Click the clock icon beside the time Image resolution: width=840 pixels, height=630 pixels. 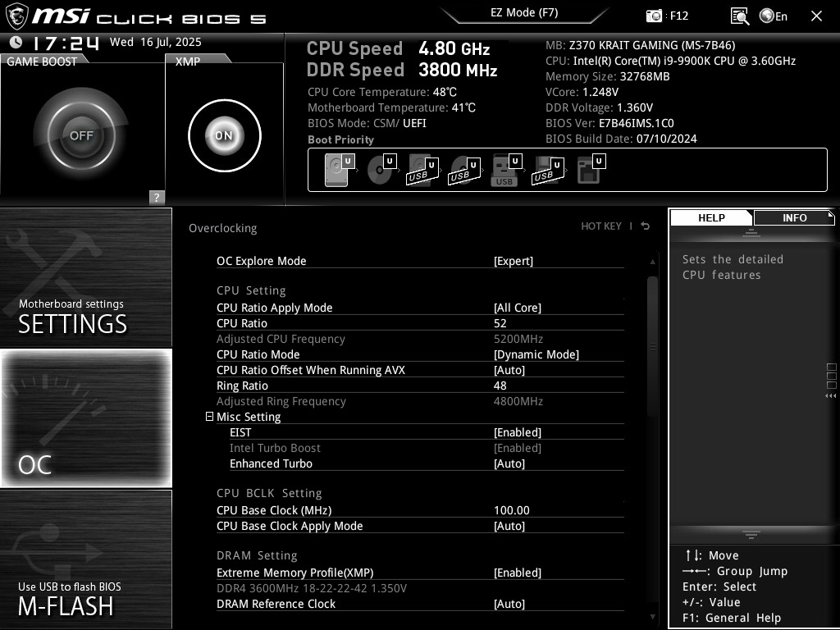point(16,43)
